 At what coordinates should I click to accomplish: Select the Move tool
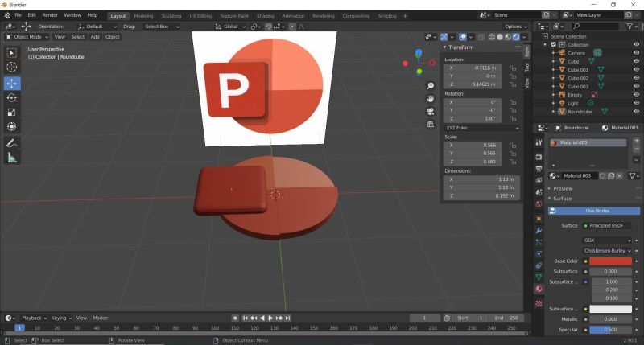tap(12, 84)
